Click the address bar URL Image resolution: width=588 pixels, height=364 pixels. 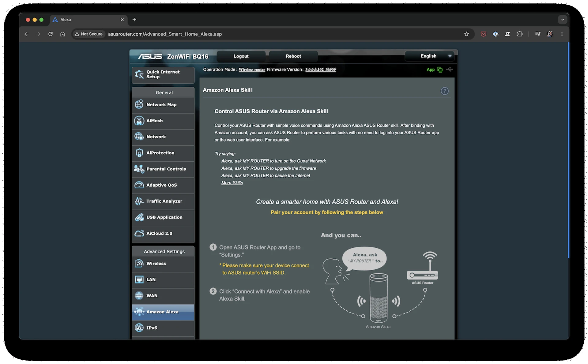165,34
